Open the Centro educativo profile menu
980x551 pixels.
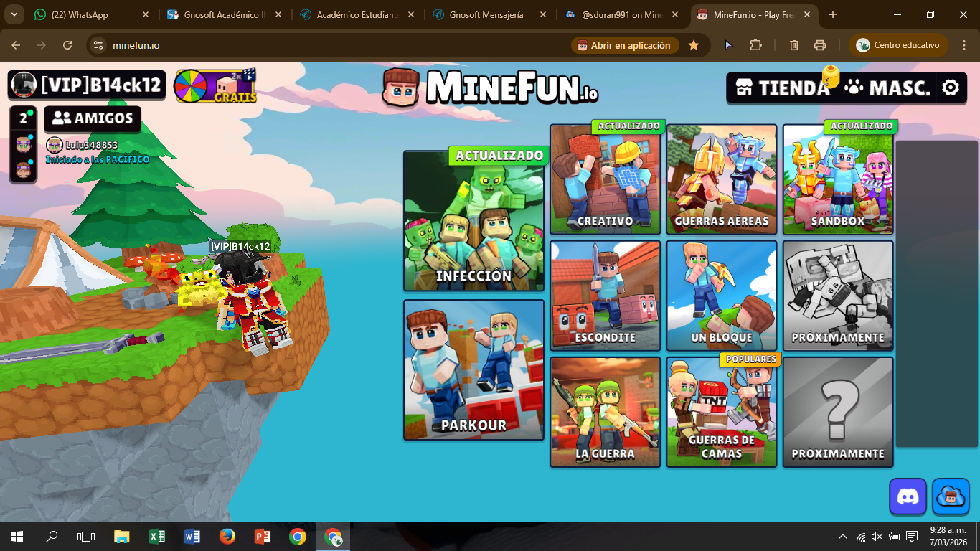point(898,45)
